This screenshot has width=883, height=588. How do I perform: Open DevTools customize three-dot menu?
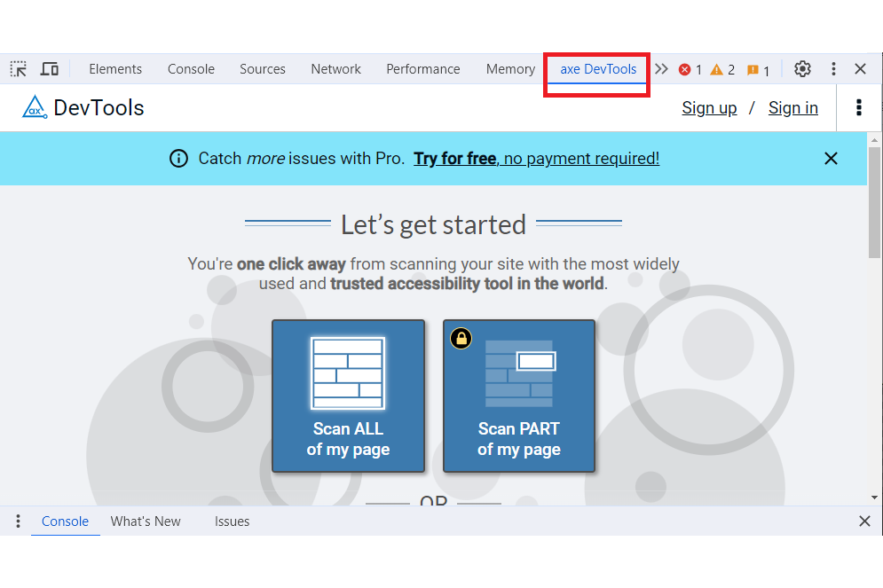click(833, 69)
